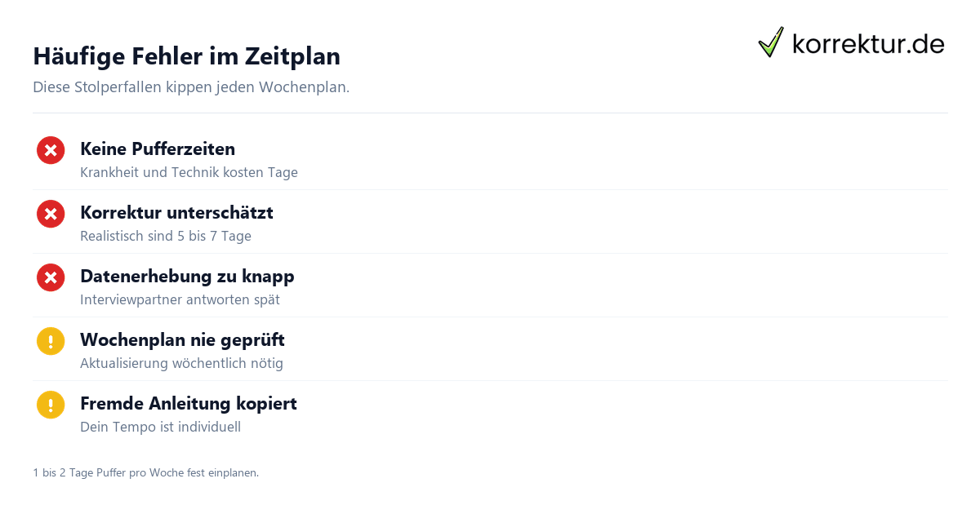Click the text Dein Tempo ist individuell
Screen dimensions: 980x514
160,428
